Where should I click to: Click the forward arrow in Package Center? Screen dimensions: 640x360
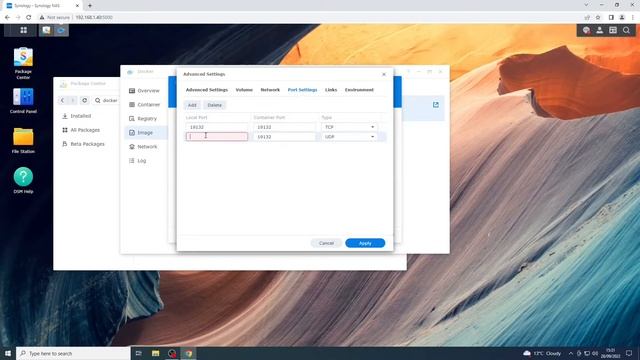coord(73,100)
